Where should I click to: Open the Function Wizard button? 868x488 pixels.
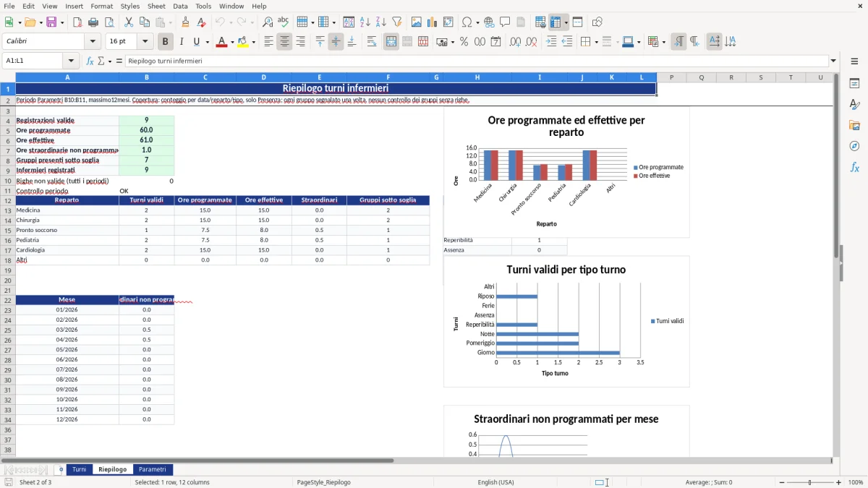(x=90, y=61)
